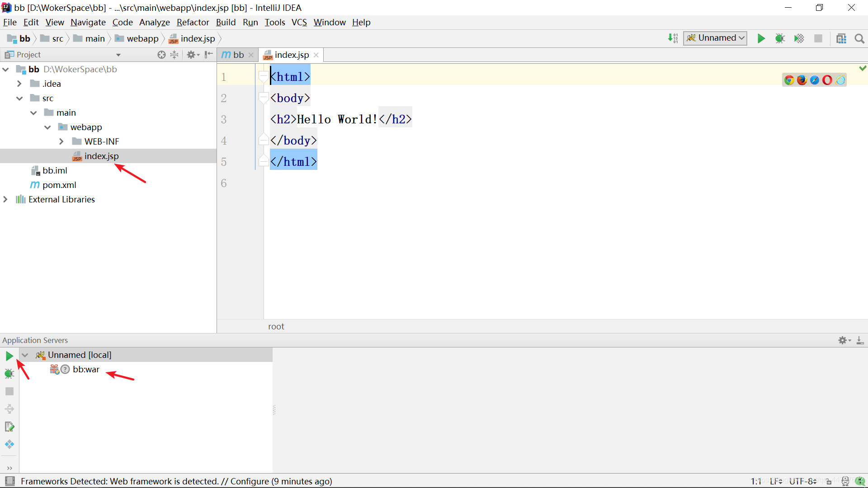Viewport: 868px width, 488px height.
Task: Start the server with green run arrow in Application Servers
Action: coord(9,356)
